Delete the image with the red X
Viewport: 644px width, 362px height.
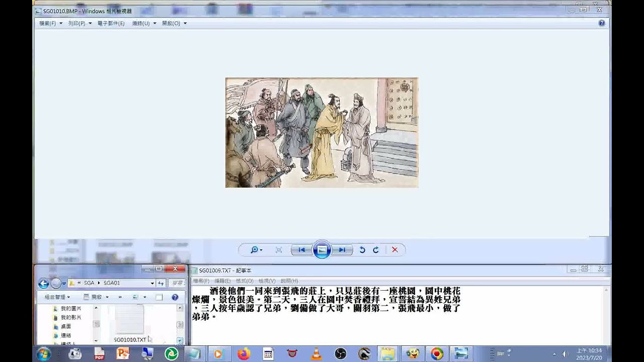pyautogui.click(x=395, y=250)
